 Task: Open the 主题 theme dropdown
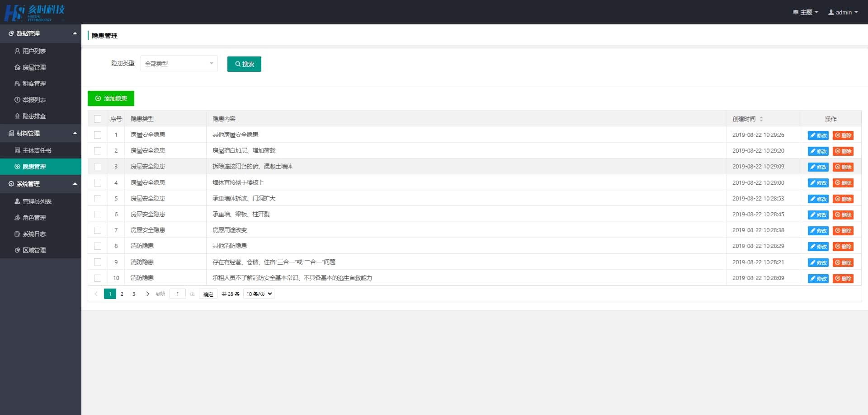point(806,12)
